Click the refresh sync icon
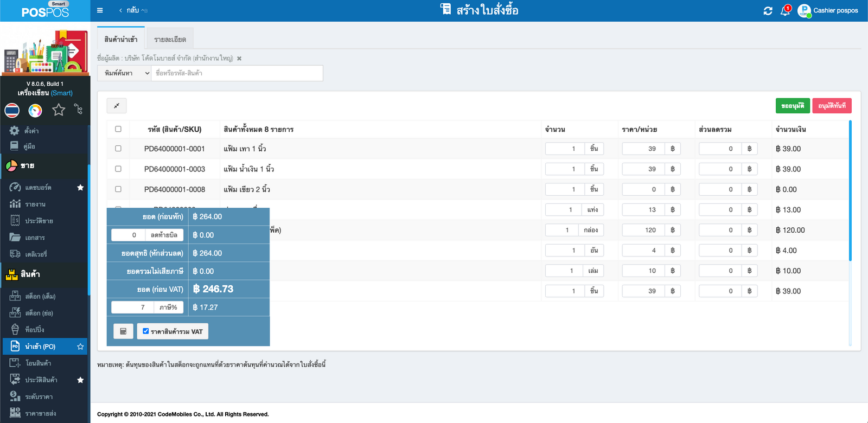 tap(768, 11)
